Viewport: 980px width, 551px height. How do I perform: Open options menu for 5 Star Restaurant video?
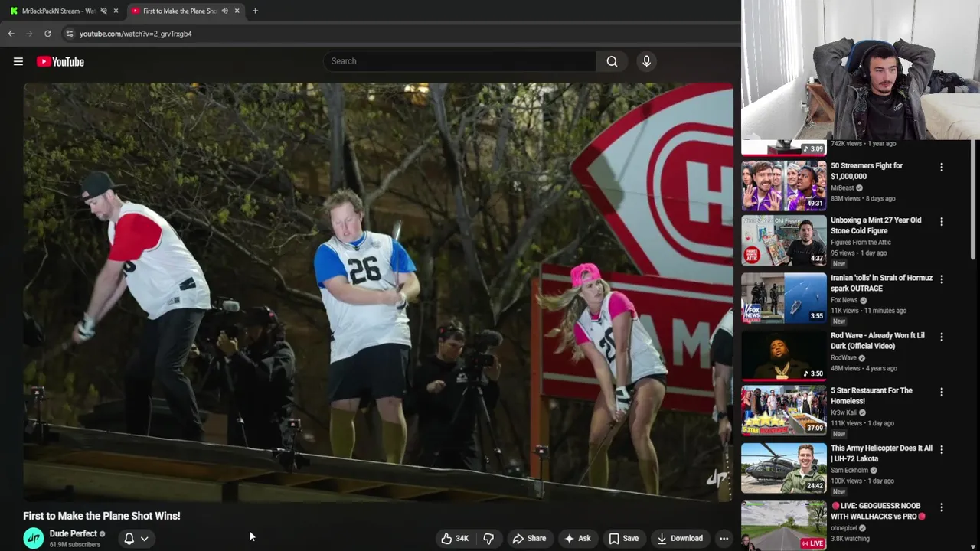click(x=942, y=392)
